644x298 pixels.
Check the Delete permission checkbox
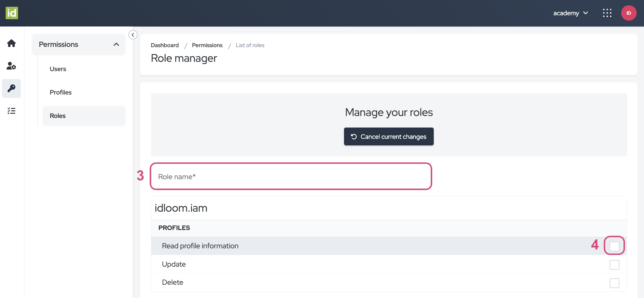pyautogui.click(x=615, y=283)
